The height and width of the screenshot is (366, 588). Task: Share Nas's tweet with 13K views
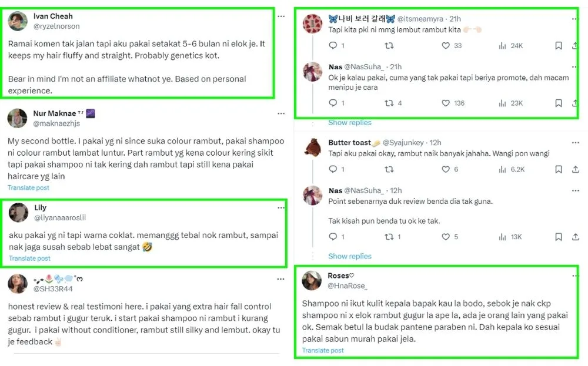click(x=574, y=237)
